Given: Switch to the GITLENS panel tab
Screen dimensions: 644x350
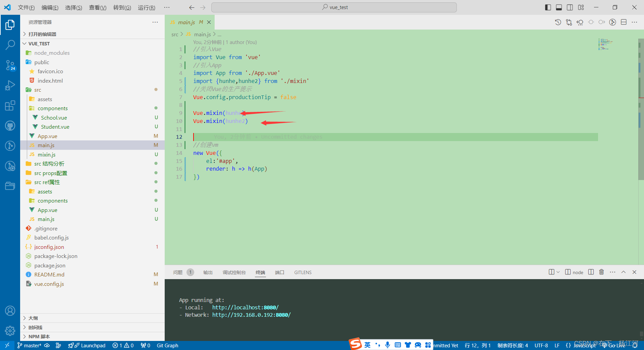Looking at the screenshot, I should coord(303,272).
